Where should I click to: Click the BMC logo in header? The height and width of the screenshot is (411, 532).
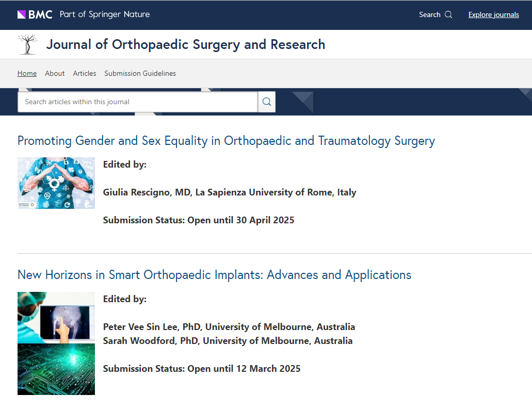[35, 14]
